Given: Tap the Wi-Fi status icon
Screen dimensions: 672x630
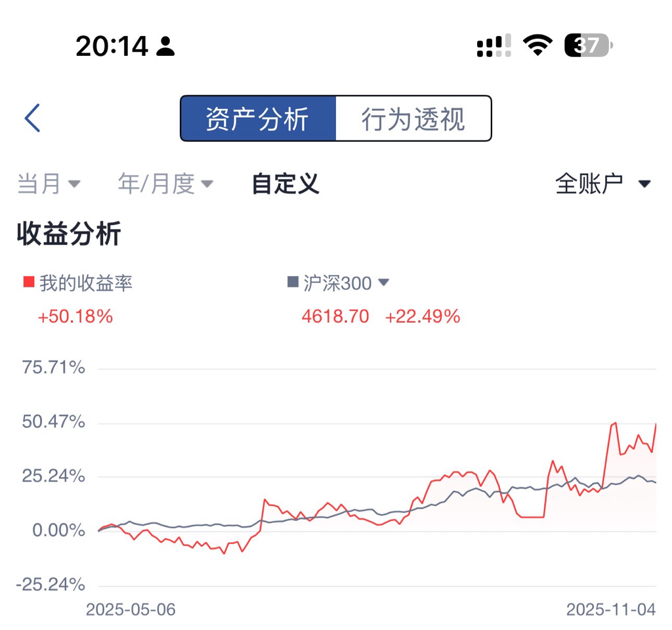Looking at the screenshot, I should 537,45.
